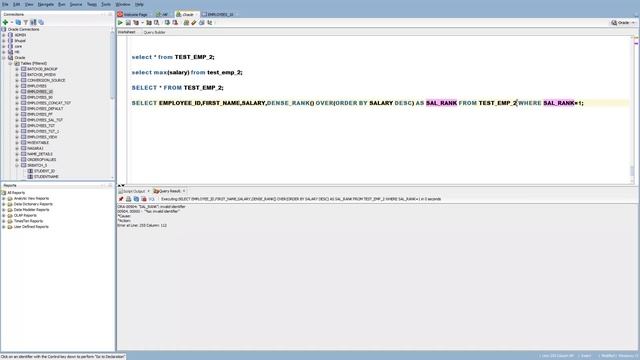Image resolution: width=640 pixels, height=360 pixels.
Task: Close the Oracle worksheet tab
Action: click(196, 15)
